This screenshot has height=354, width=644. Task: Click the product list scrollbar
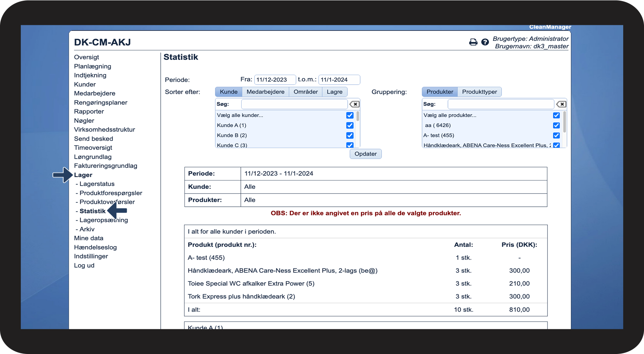565,122
